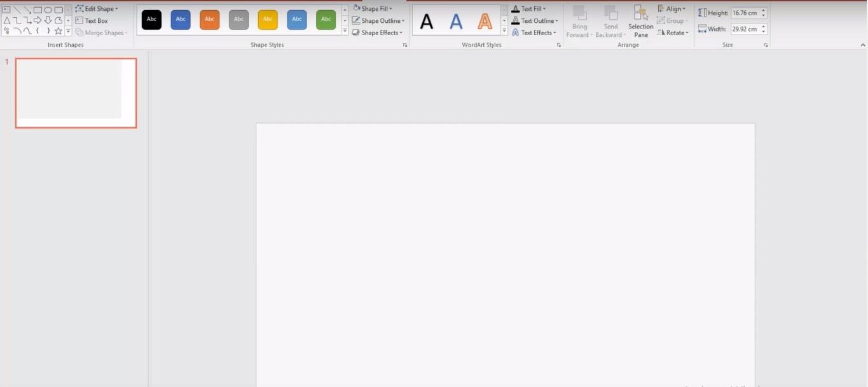
Task: Select the triangle shape
Action: point(6,20)
